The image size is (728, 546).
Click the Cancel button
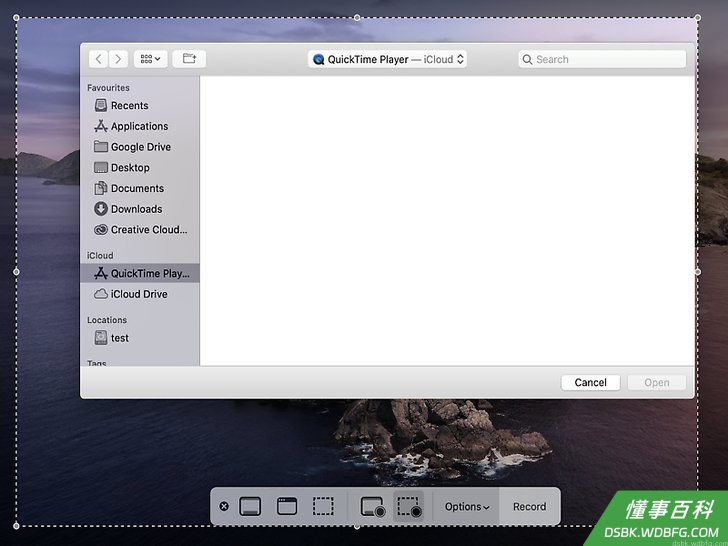point(590,383)
